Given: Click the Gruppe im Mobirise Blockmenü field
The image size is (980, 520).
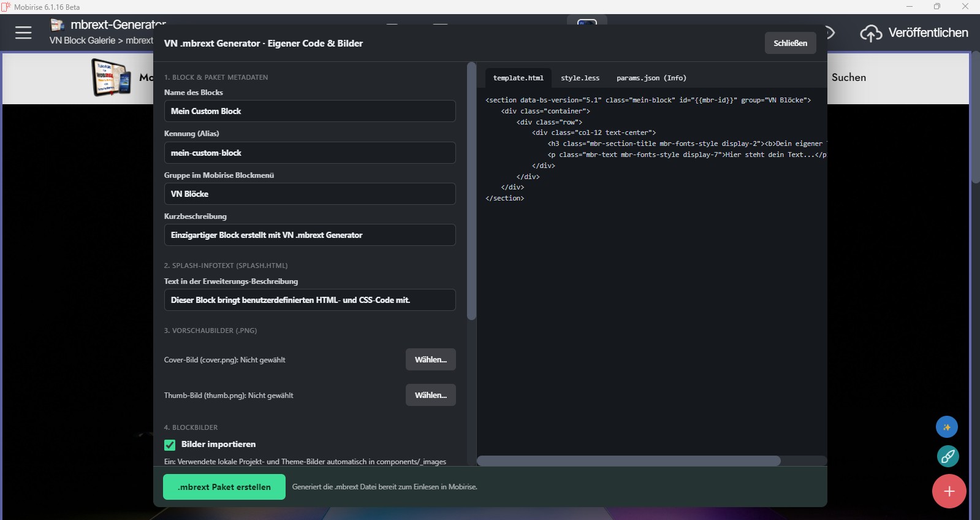Looking at the screenshot, I should (310, 194).
